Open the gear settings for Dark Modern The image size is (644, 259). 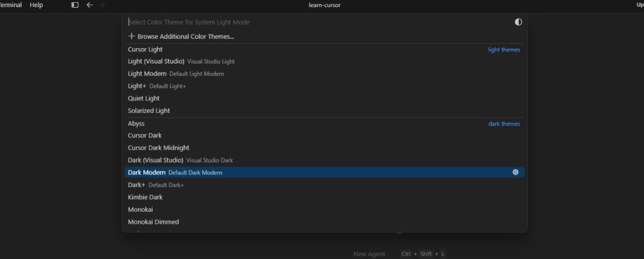click(x=515, y=172)
